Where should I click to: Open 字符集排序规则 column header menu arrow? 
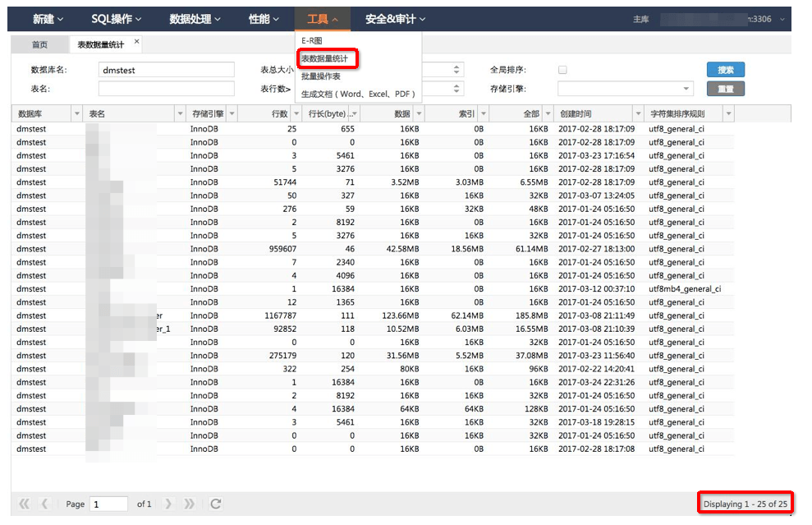pos(728,113)
